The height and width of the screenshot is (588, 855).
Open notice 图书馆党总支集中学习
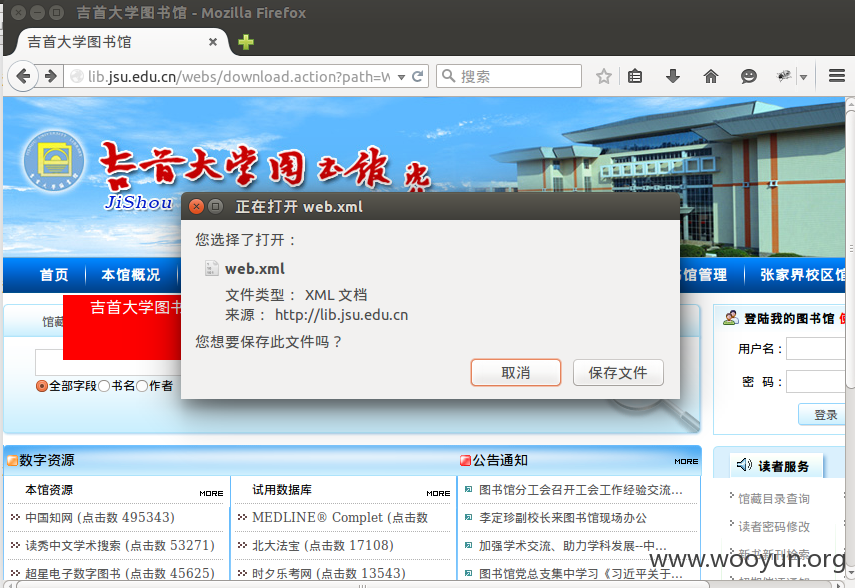pos(580,573)
